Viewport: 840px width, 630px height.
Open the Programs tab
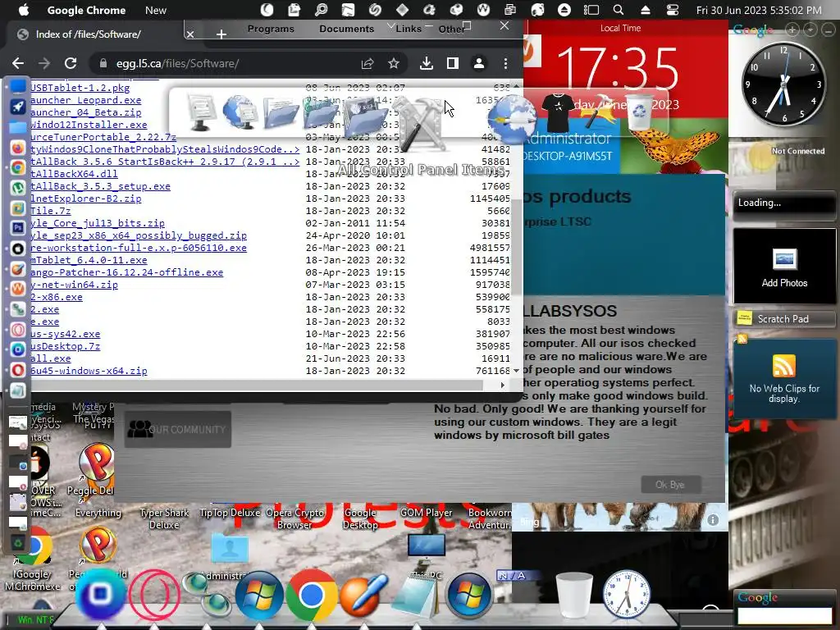[x=271, y=29]
